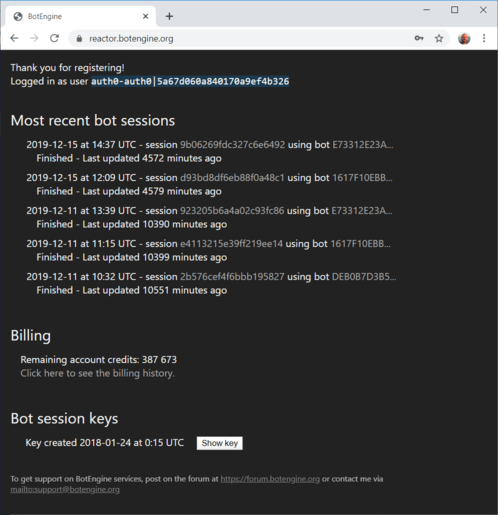
Task: Open bot DEB0B7D3B5 link
Action: [364, 277]
